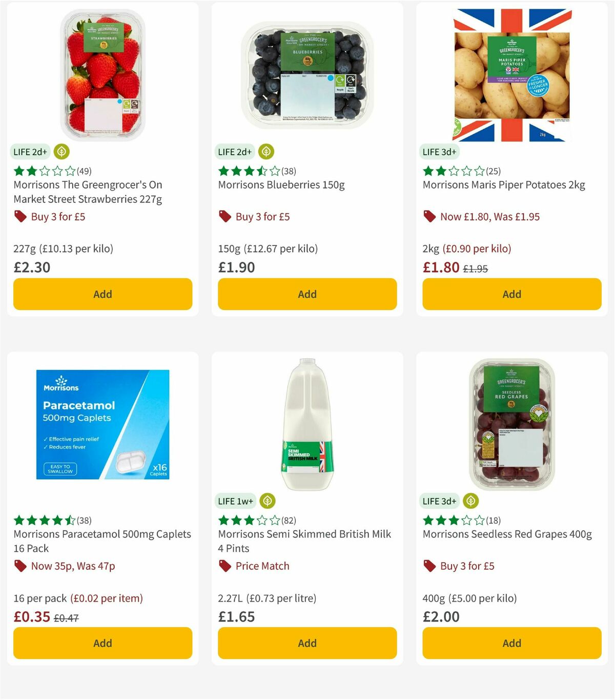This screenshot has height=700, width=615.
Task: Click the red tag icon beside Price Match
Action: point(224,566)
